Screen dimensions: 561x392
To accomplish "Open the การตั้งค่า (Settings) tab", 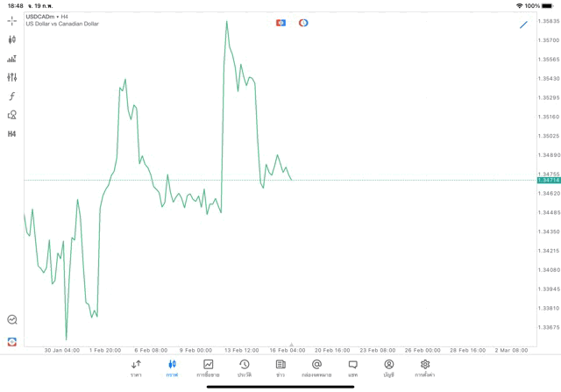I will 425,368.
